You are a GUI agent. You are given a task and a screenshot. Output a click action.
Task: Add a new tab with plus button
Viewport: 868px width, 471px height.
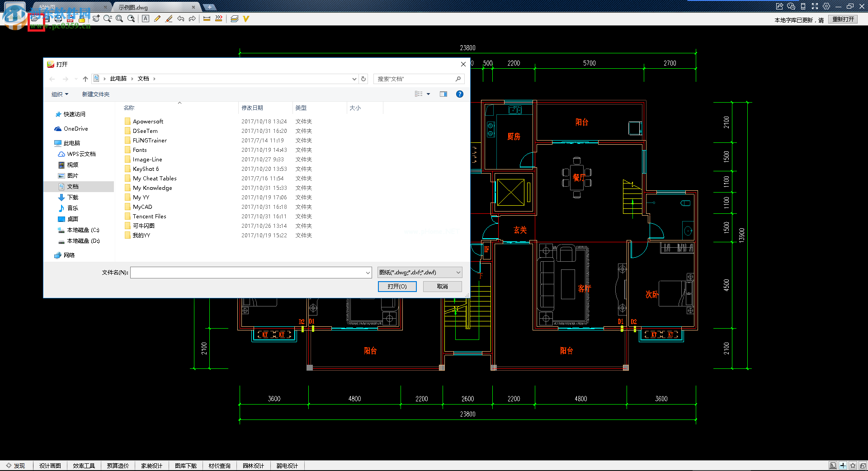tap(210, 7)
